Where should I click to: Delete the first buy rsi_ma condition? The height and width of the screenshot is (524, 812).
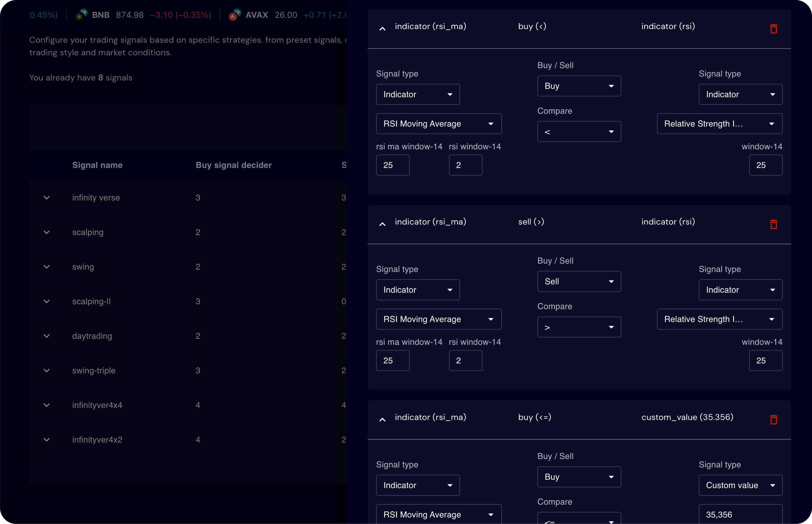click(x=773, y=29)
